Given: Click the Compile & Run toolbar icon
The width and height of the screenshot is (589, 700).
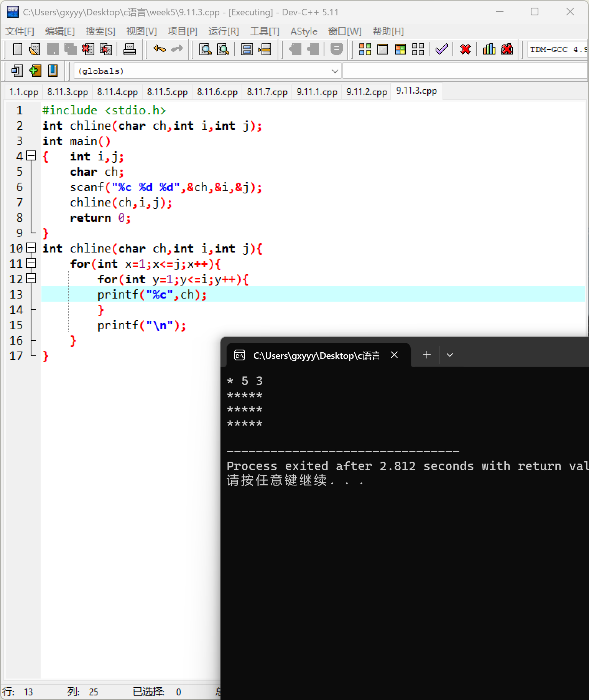Looking at the screenshot, I should point(400,49).
